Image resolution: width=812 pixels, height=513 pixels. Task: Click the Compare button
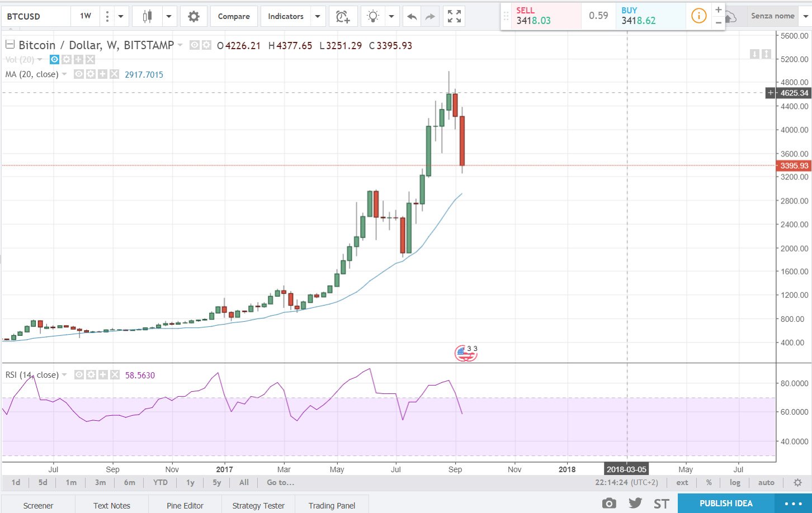point(234,17)
